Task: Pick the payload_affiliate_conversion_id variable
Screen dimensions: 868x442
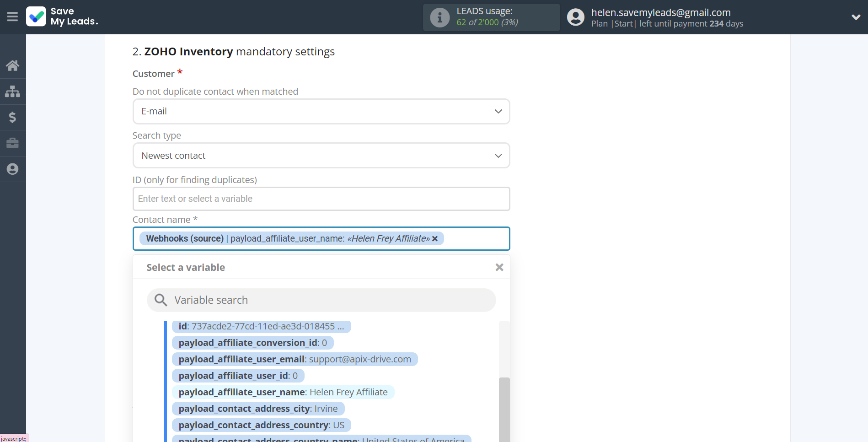Action: pyautogui.click(x=252, y=343)
